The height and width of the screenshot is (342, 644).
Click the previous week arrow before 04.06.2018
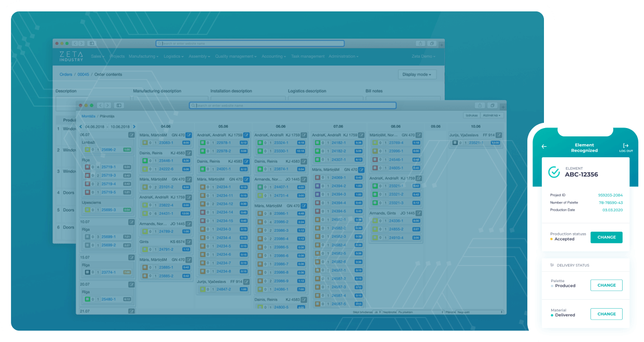[81, 126]
